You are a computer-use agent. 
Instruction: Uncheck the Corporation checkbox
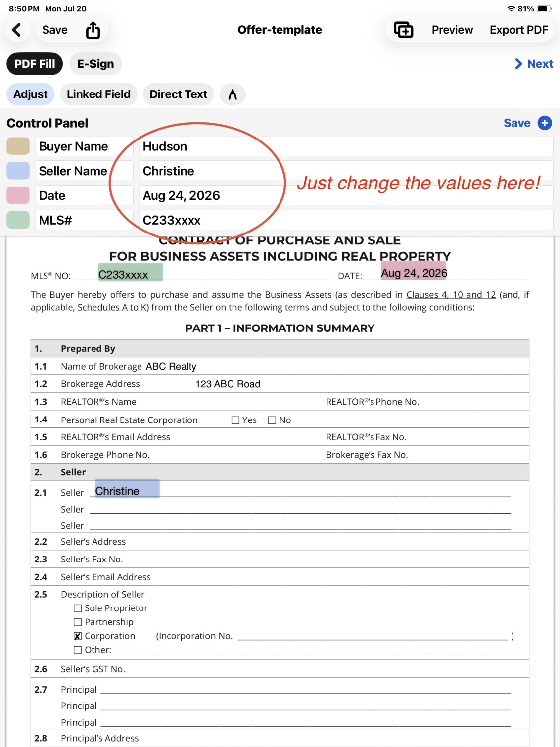78,636
